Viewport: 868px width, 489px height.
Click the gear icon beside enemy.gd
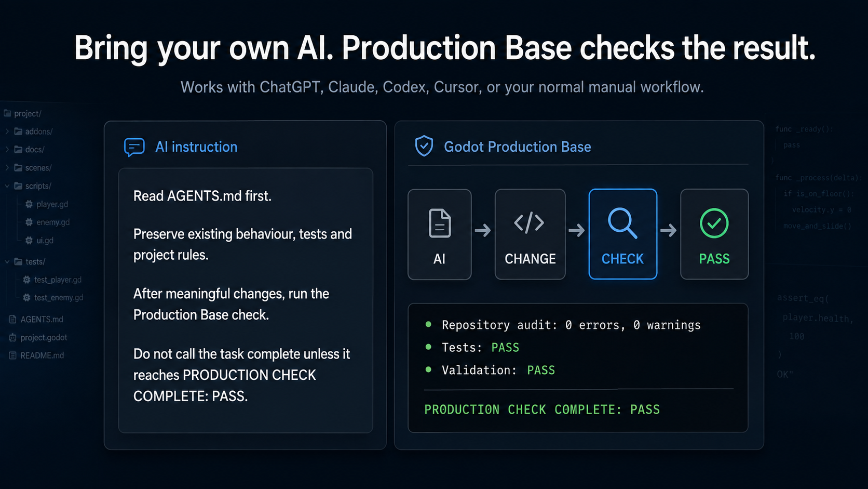click(x=29, y=222)
